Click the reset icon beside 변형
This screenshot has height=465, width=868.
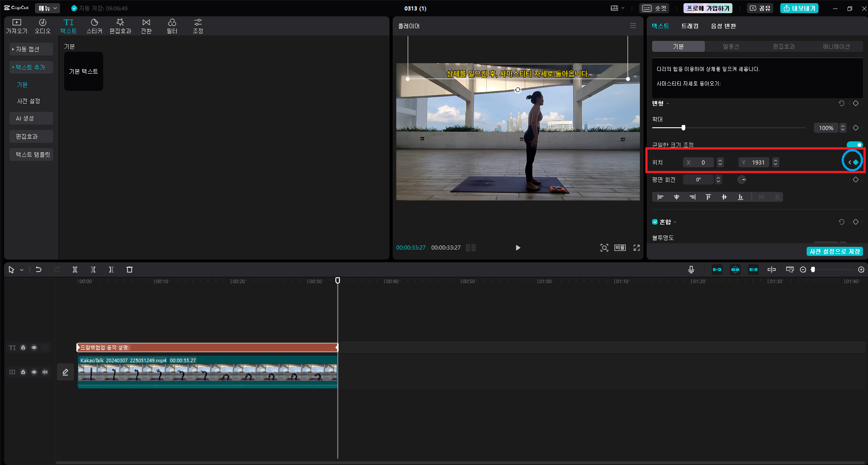tap(842, 103)
